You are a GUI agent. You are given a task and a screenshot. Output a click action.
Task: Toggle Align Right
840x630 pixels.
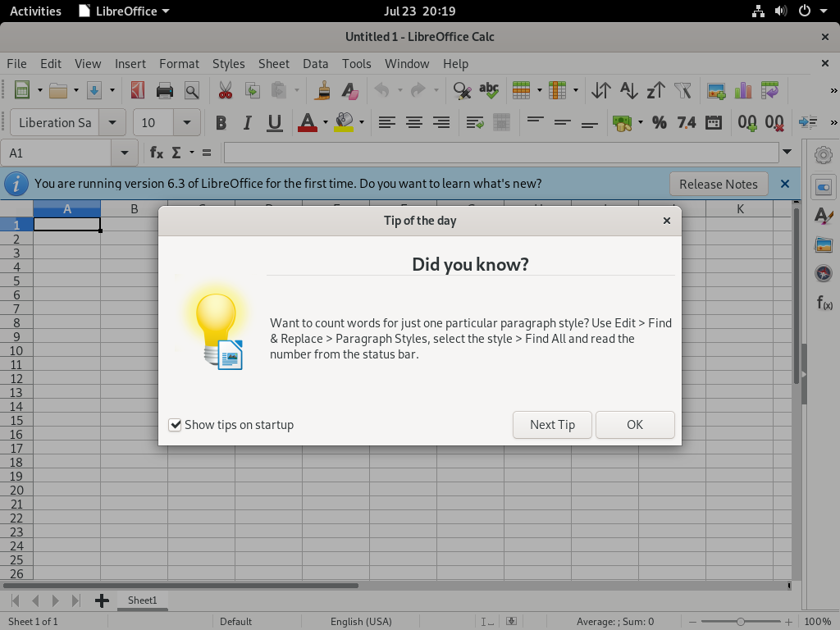click(x=441, y=123)
